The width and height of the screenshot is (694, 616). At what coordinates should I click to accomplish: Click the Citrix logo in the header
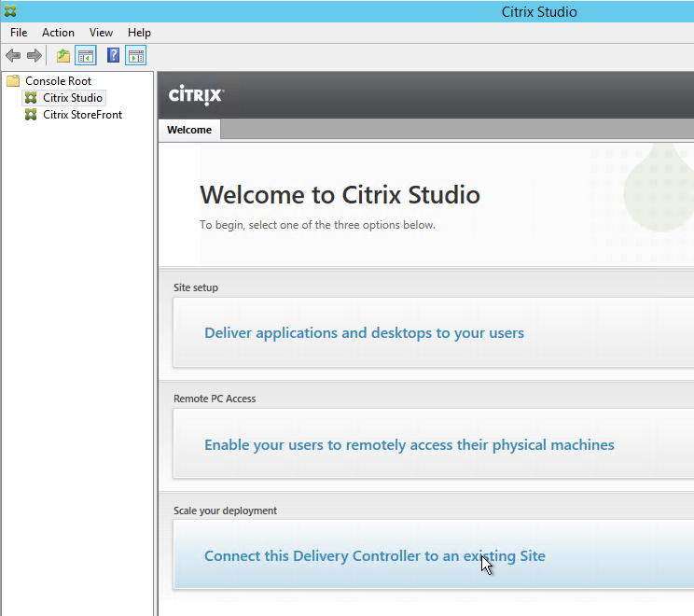click(x=196, y=95)
